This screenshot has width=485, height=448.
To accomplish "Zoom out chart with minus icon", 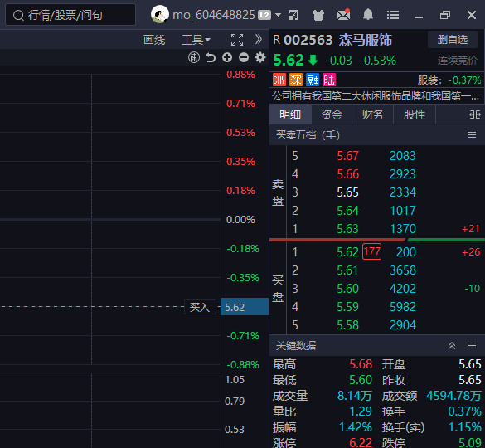I will pos(244,57).
